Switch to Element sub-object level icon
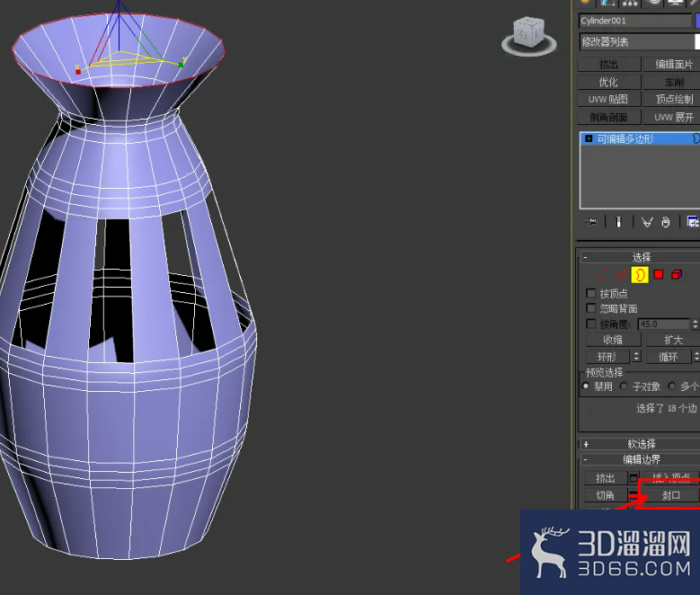 (x=677, y=274)
